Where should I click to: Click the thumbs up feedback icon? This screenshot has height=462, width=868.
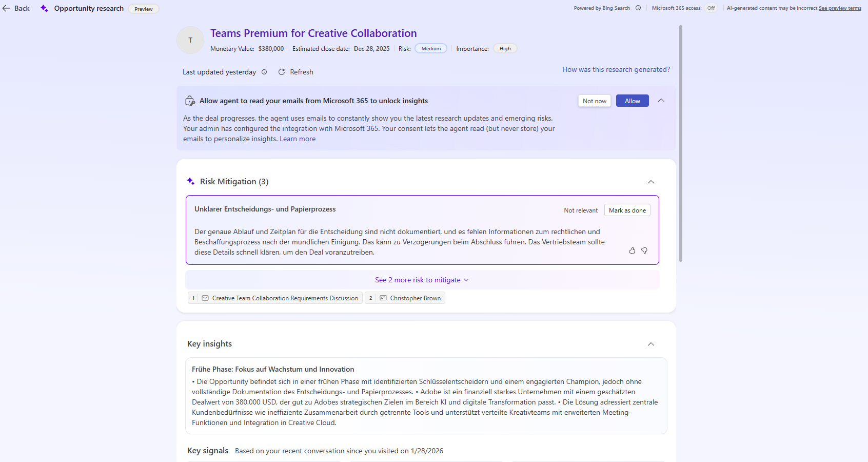tap(632, 251)
